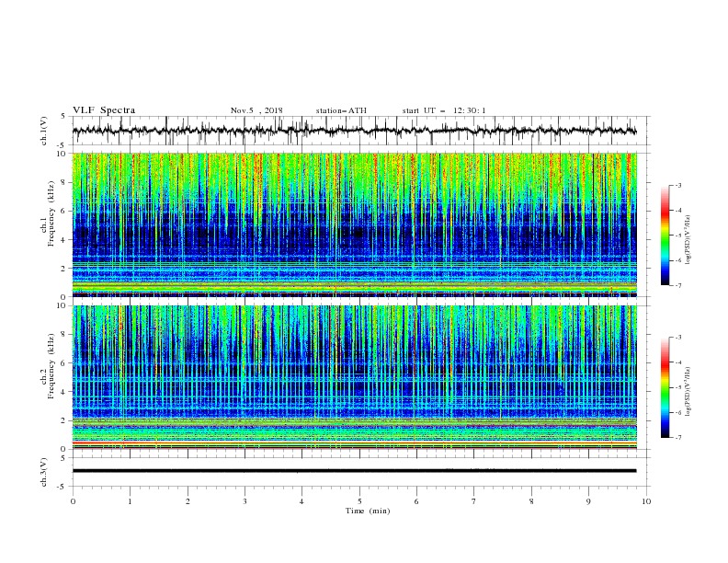Click tick label "6" on the Time axis
This screenshot has width=728, height=563.
[416, 501]
